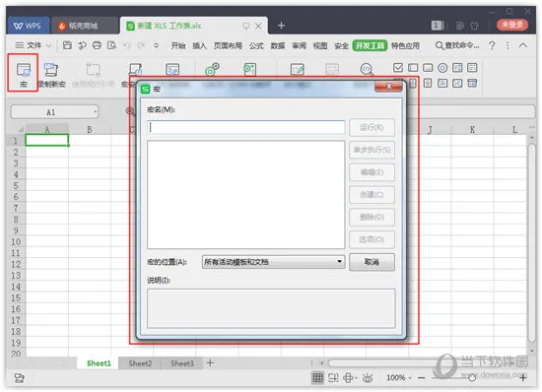
Task: Click the 选项(O) options button
Action: pyautogui.click(x=372, y=239)
